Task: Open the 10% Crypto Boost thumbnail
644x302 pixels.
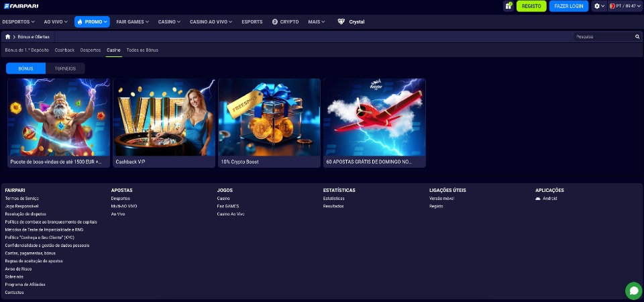Action: [269, 117]
